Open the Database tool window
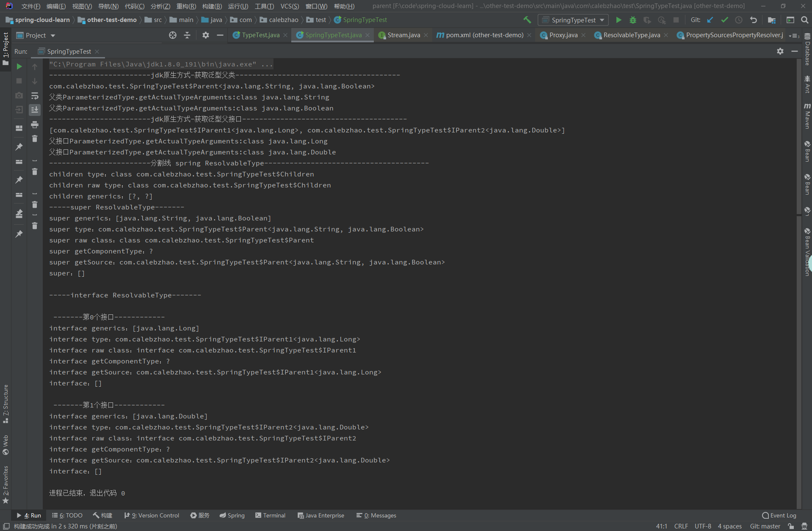812x531 pixels. click(x=807, y=49)
